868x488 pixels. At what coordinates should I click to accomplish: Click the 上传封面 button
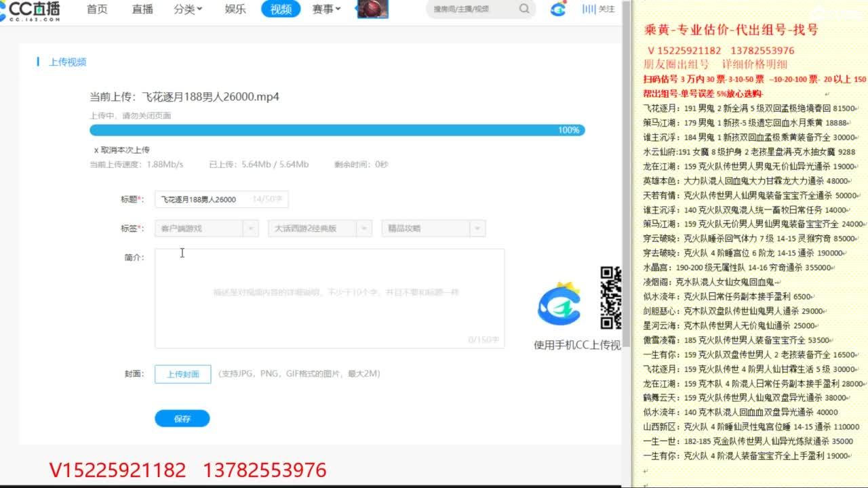183,374
